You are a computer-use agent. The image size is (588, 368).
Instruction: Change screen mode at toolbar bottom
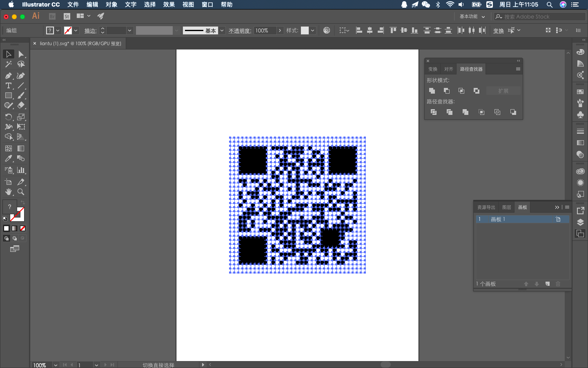15,249
